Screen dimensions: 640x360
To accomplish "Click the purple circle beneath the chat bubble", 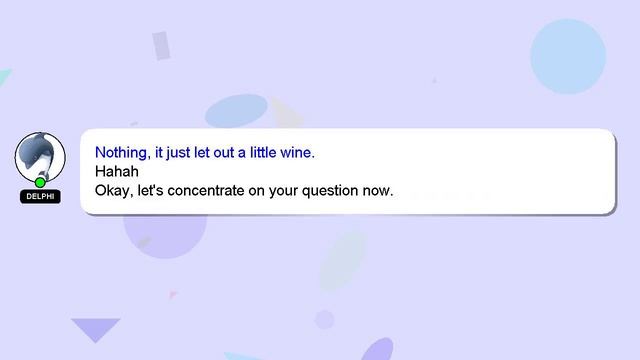I will click(x=165, y=236).
